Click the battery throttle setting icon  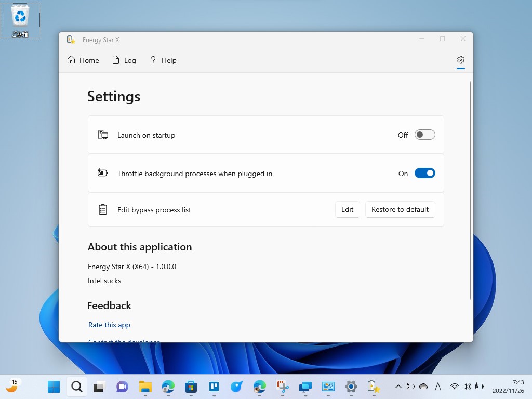click(x=103, y=172)
